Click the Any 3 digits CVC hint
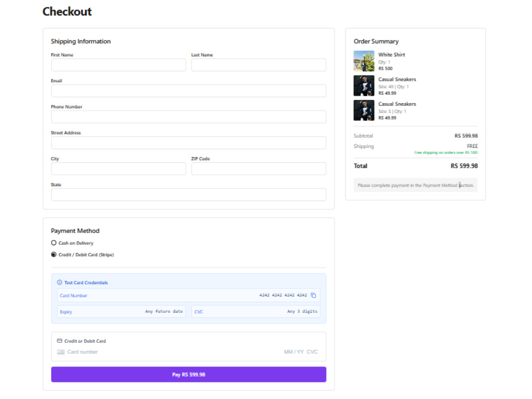532x399 pixels. tap(302, 311)
